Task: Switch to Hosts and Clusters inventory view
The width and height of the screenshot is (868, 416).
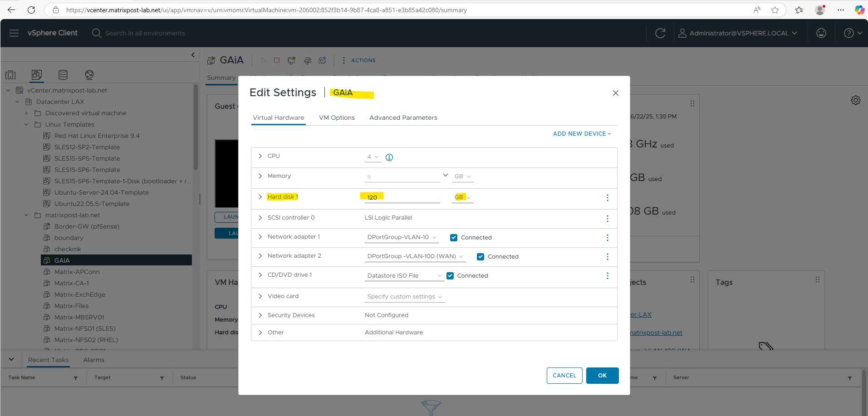Action: tap(10, 75)
